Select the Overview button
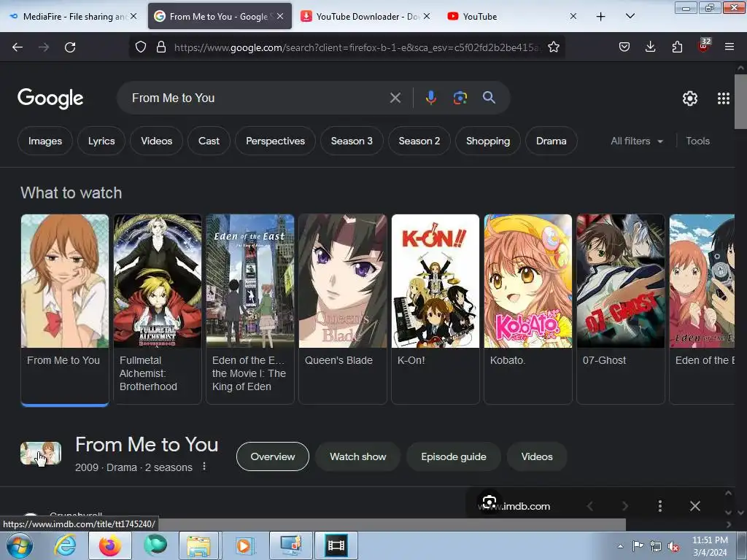 (273, 456)
